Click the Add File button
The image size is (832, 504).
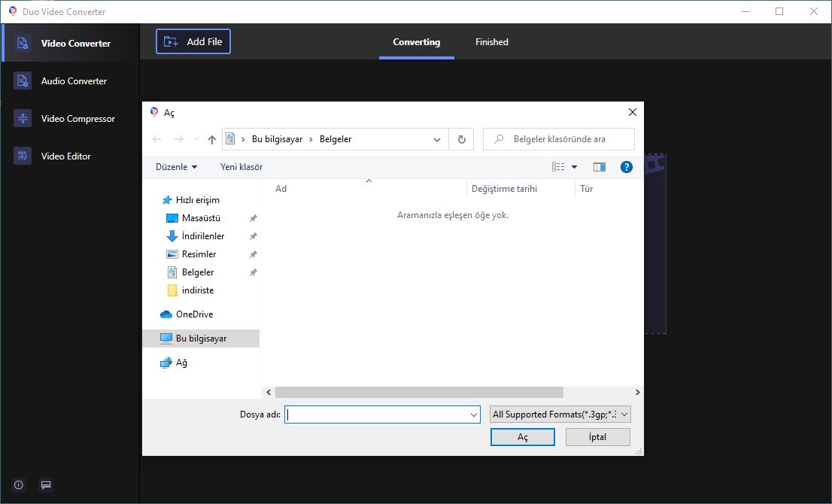coord(193,41)
